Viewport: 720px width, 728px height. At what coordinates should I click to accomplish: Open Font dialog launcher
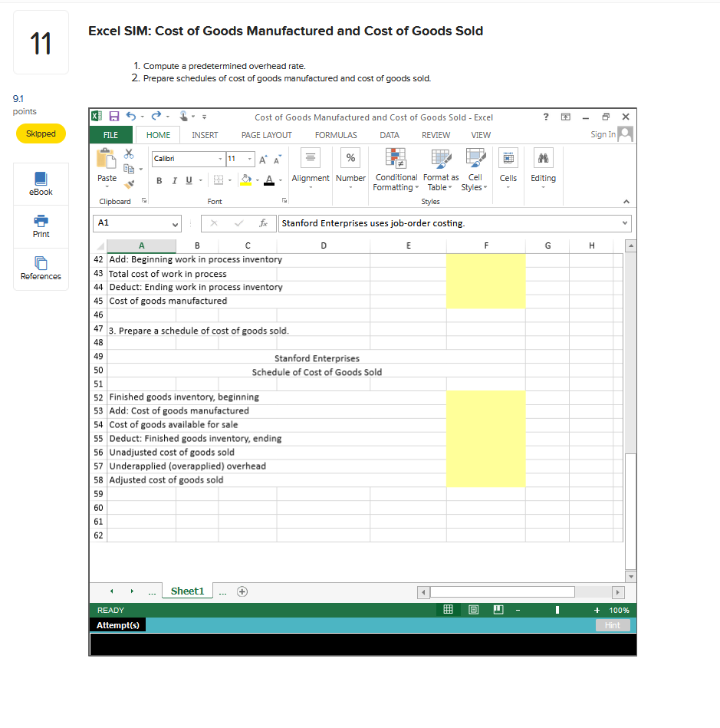(284, 200)
